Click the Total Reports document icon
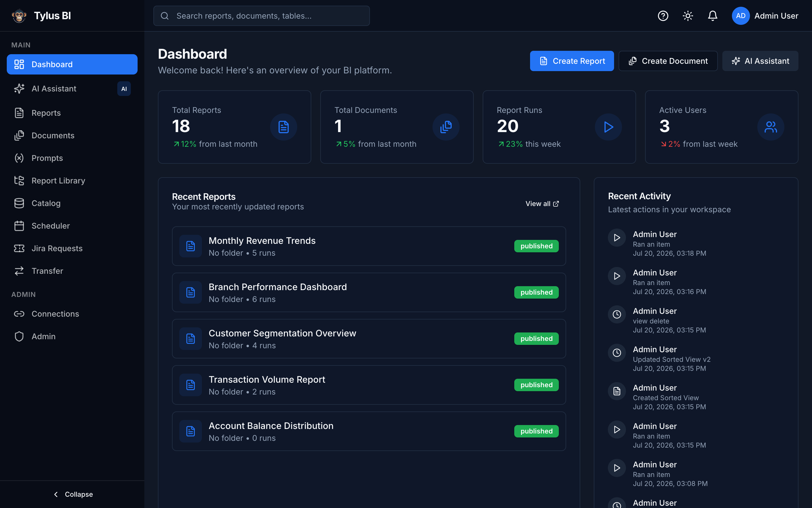The height and width of the screenshot is (508, 812). tap(284, 127)
